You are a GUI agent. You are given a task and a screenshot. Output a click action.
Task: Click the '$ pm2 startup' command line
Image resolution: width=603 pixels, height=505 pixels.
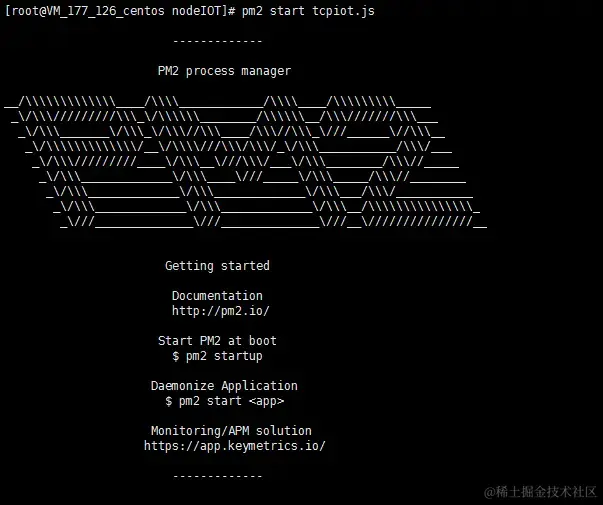217,356
